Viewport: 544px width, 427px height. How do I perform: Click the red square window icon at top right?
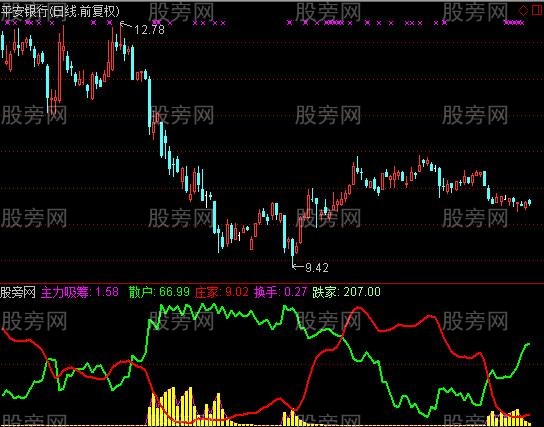tap(537, 10)
